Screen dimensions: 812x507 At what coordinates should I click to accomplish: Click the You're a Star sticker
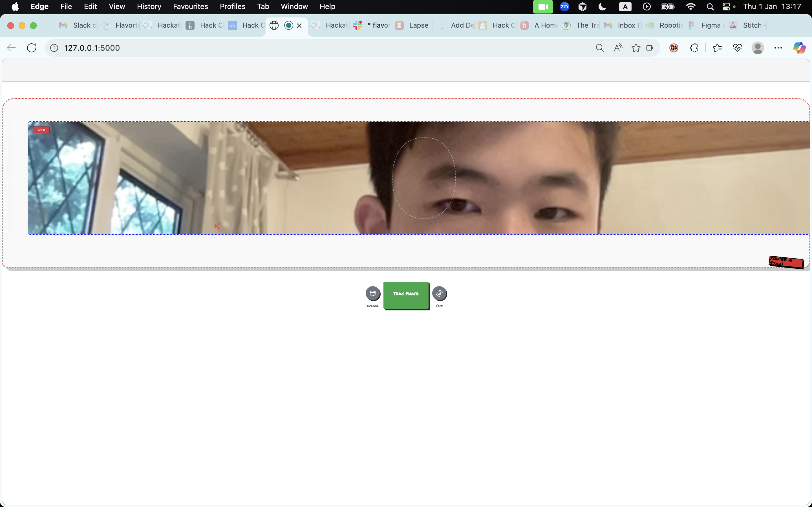click(x=786, y=262)
